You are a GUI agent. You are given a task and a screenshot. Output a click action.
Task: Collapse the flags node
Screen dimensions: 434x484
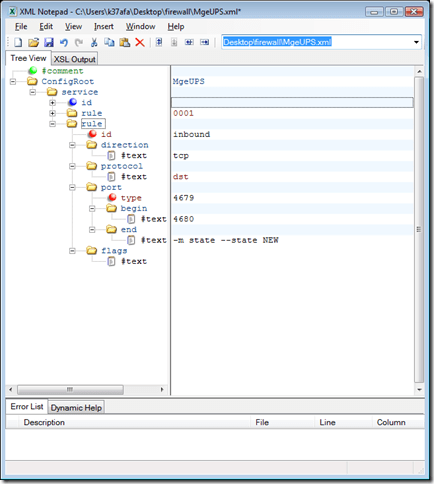pyautogui.click(x=72, y=251)
